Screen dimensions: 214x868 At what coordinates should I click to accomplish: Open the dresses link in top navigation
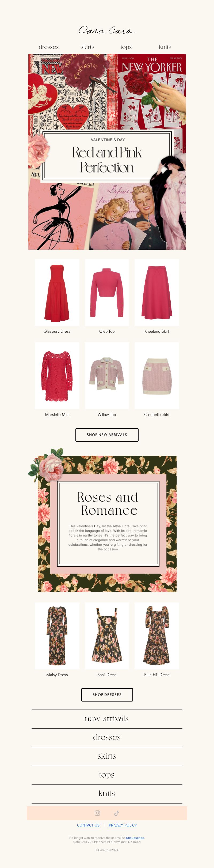point(48,47)
